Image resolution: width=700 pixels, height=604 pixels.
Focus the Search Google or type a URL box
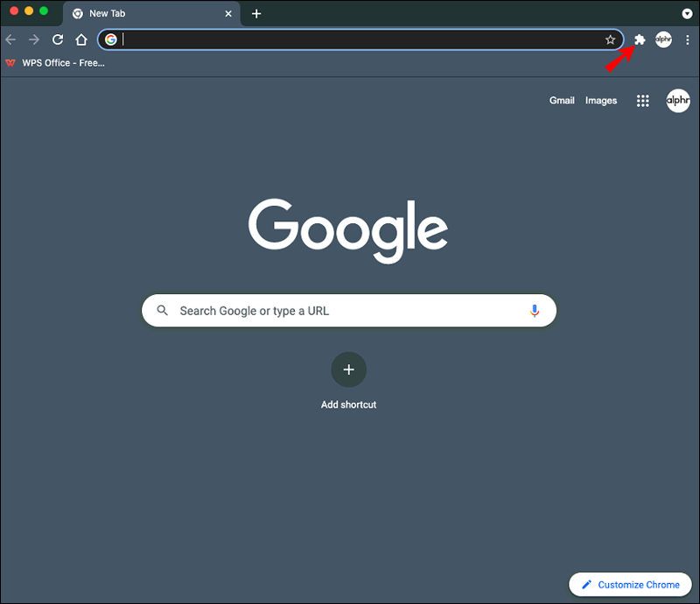pyautogui.click(x=348, y=311)
